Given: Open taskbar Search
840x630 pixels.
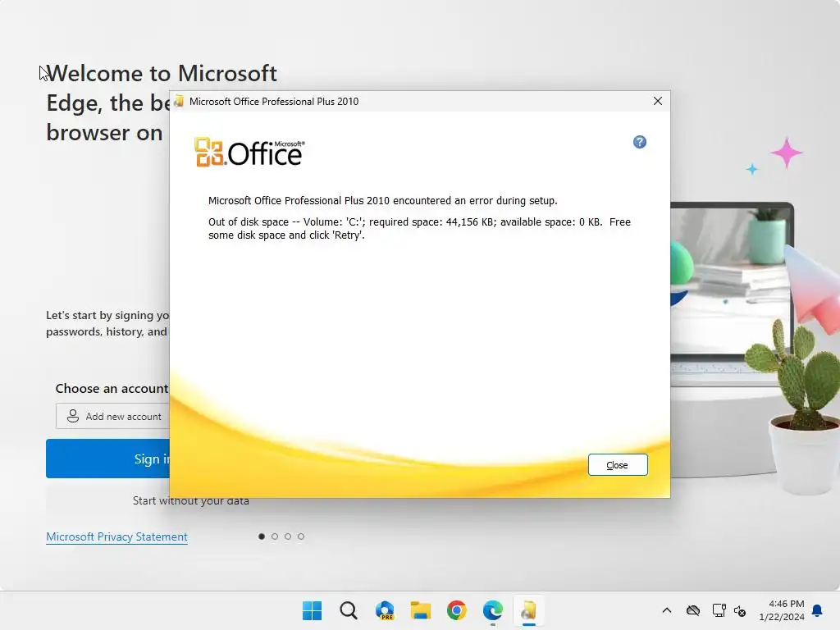Looking at the screenshot, I should (x=349, y=610).
